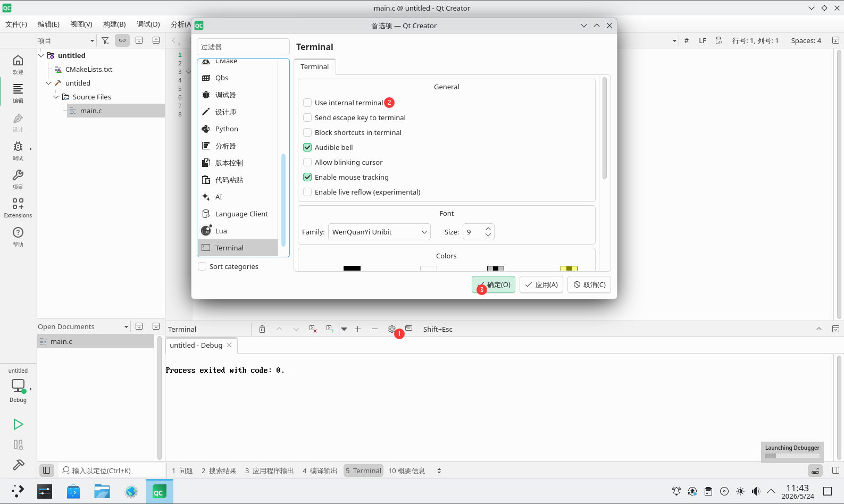Click the Build hammer icon
The width and height of the screenshot is (844, 504).
coord(18,465)
